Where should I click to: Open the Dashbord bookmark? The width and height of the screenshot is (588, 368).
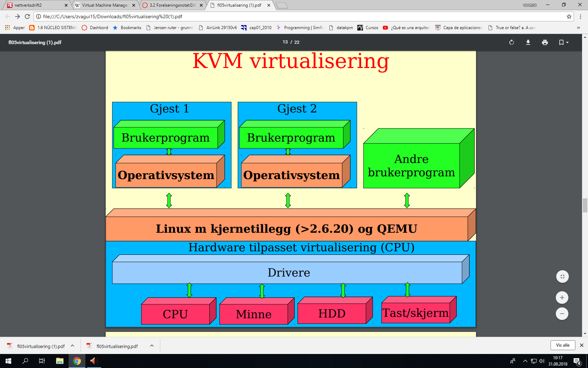pos(95,28)
